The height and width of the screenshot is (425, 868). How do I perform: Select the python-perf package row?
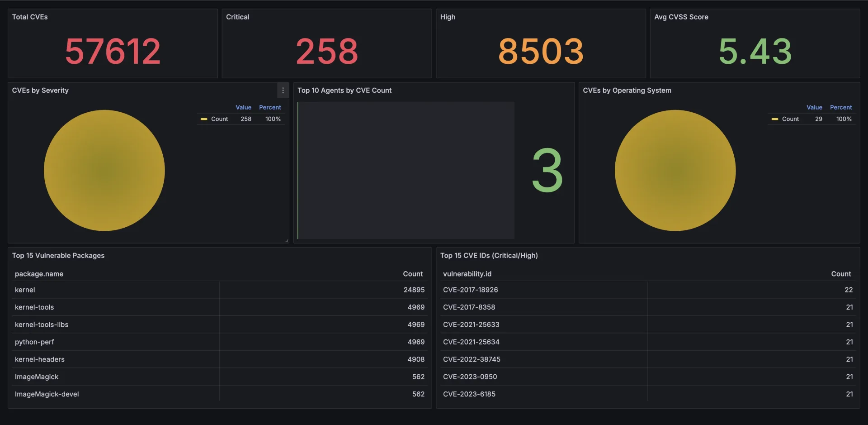pos(220,342)
